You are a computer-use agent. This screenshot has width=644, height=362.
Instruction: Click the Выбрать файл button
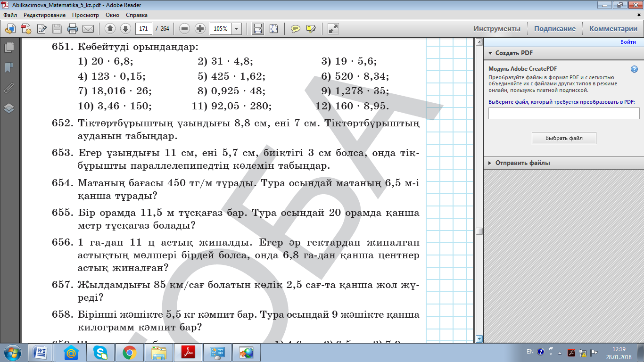click(x=564, y=138)
